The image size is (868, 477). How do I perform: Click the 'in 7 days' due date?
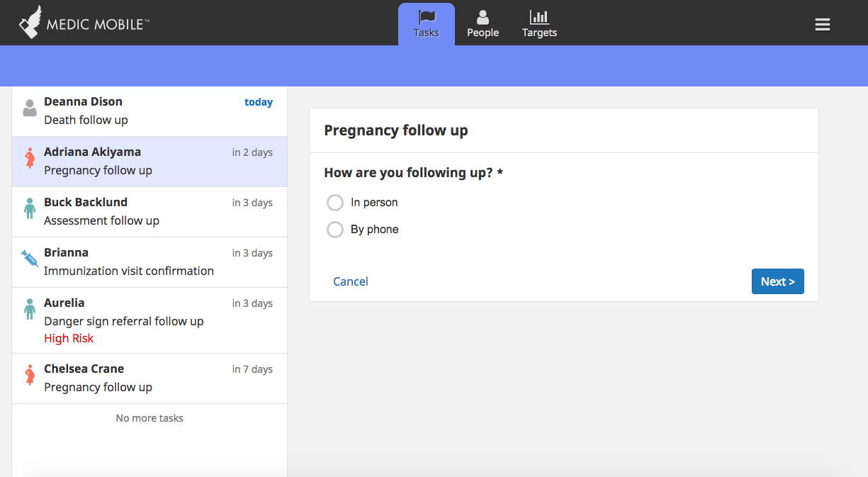[252, 369]
